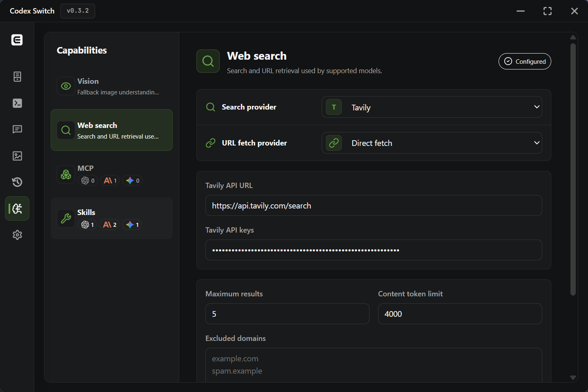Click the 'Maximum results' label

[x=234, y=294]
